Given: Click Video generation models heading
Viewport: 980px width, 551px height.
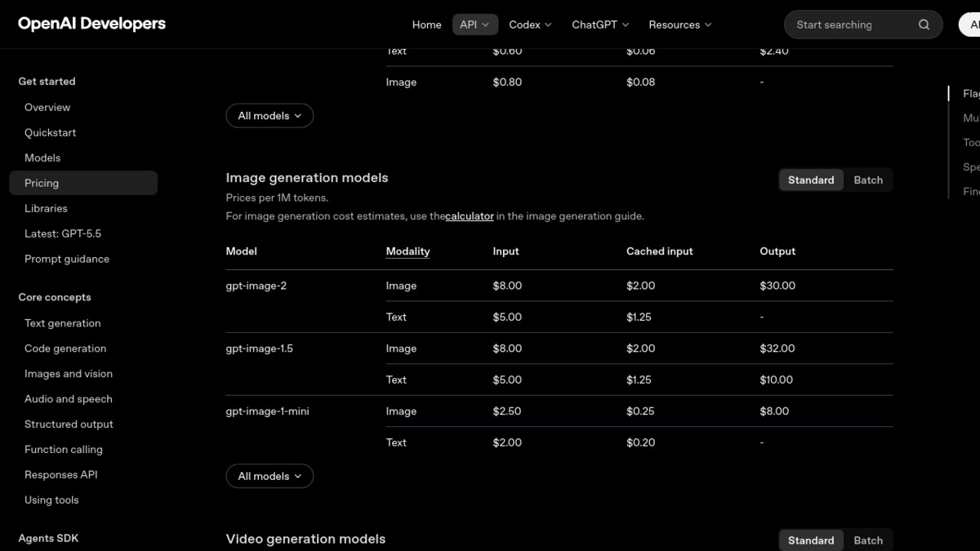Looking at the screenshot, I should pos(305,539).
